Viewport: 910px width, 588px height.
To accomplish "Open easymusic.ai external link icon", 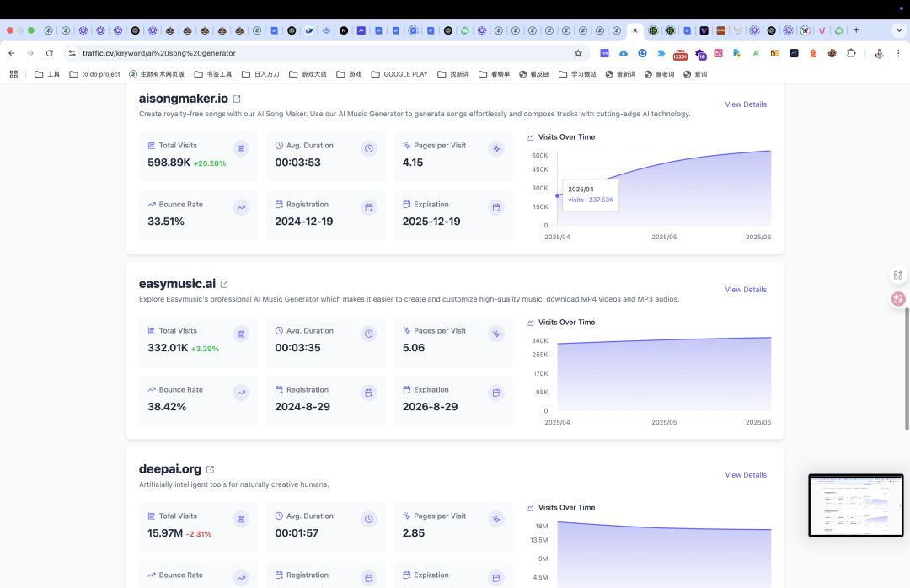I will coord(224,284).
